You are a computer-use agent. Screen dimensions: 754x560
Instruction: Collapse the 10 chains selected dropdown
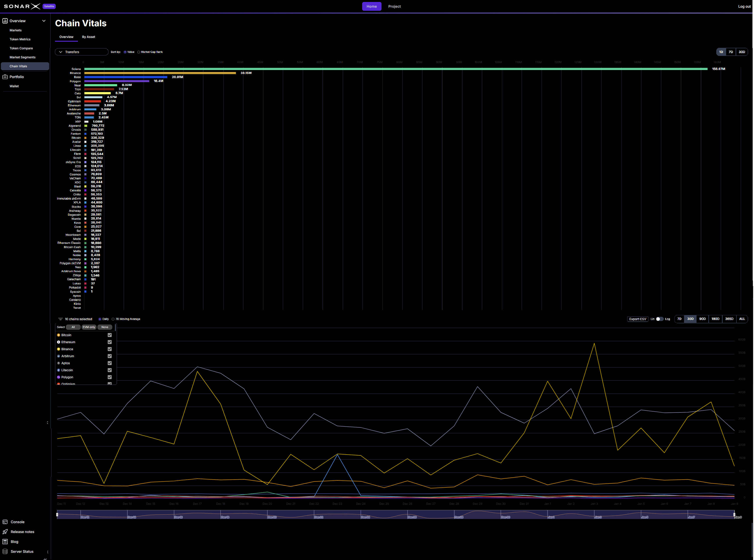[75, 319]
